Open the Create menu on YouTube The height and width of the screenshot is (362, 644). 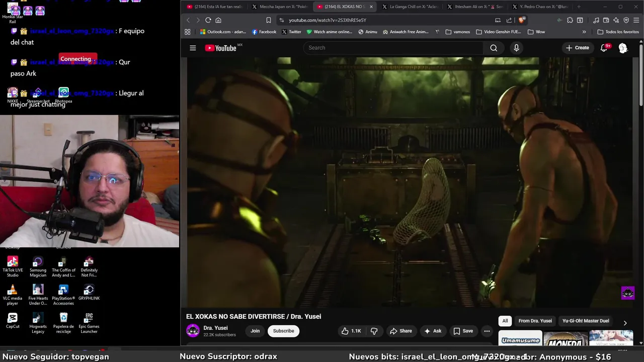[577, 48]
